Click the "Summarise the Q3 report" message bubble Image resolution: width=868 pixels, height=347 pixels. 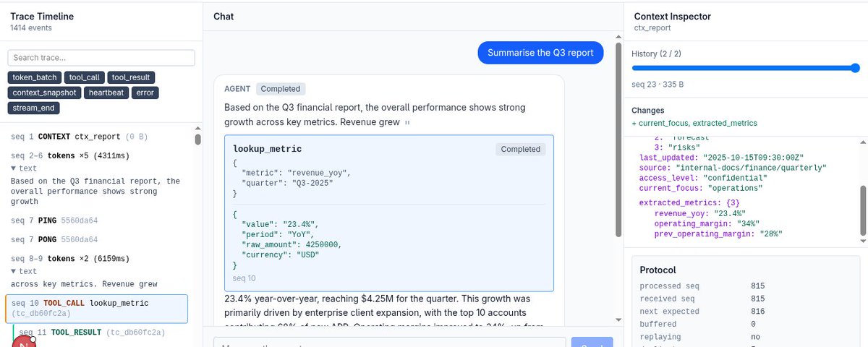pyautogui.click(x=540, y=53)
